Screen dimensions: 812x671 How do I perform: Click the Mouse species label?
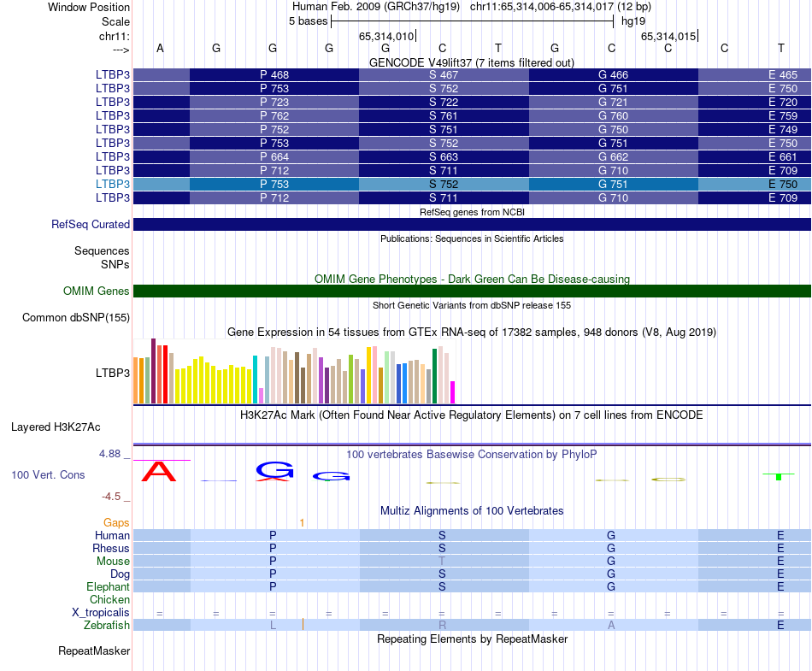(113, 562)
